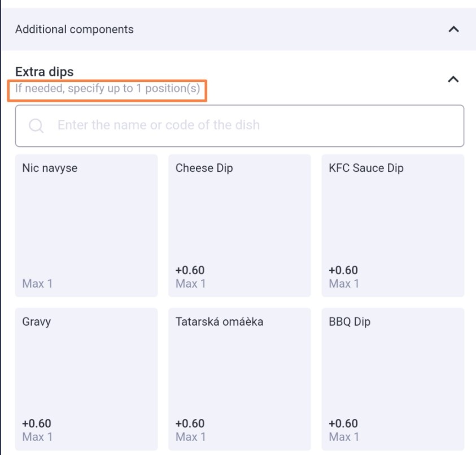Add the KFC Sauce Dip

point(393,226)
